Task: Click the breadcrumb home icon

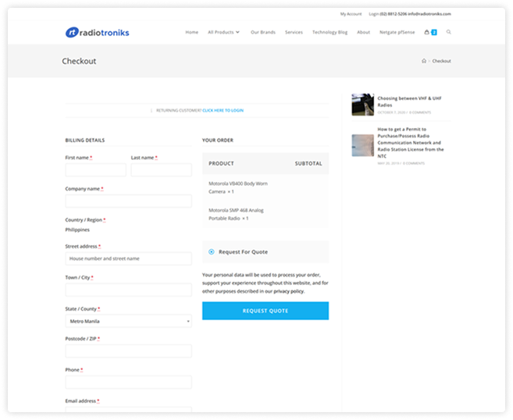Action: 424,61
